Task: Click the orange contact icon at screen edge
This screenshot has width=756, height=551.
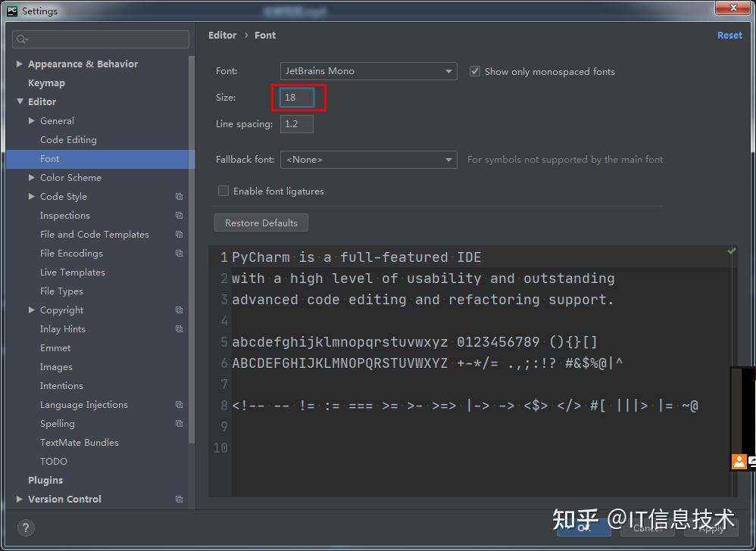Action: point(739,462)
